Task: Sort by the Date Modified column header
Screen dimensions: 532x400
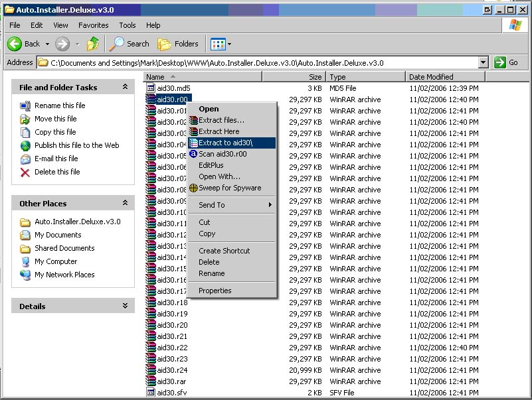Action: (x=446, y=77)
